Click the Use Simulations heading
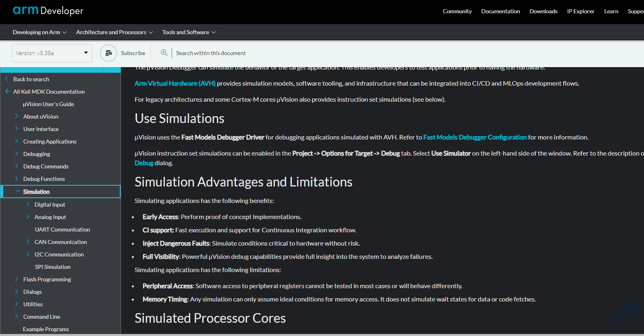The image size is (644, 336). (179, 118)
